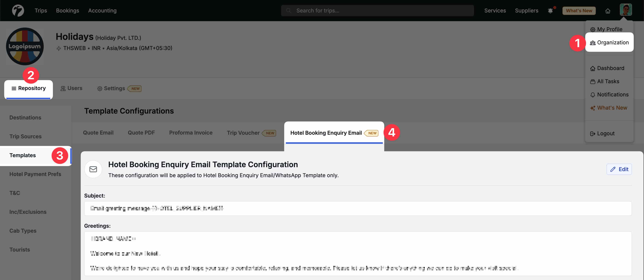The image size is (644, 280).
Task: Switch to the Quote Email template tab
Action: 98,133
